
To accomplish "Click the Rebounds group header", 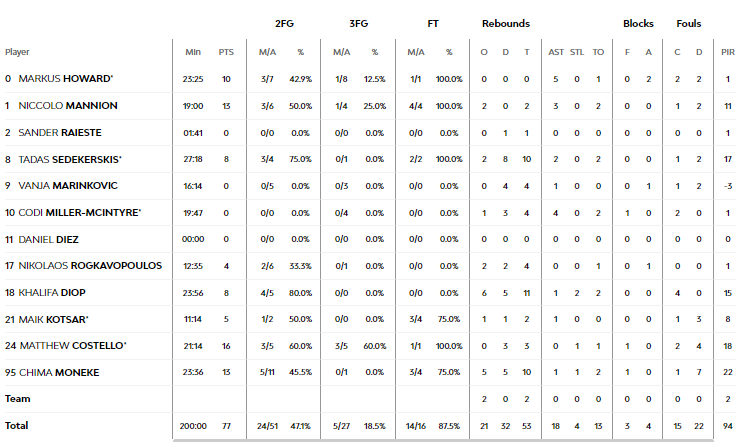I will coord(506,23).
